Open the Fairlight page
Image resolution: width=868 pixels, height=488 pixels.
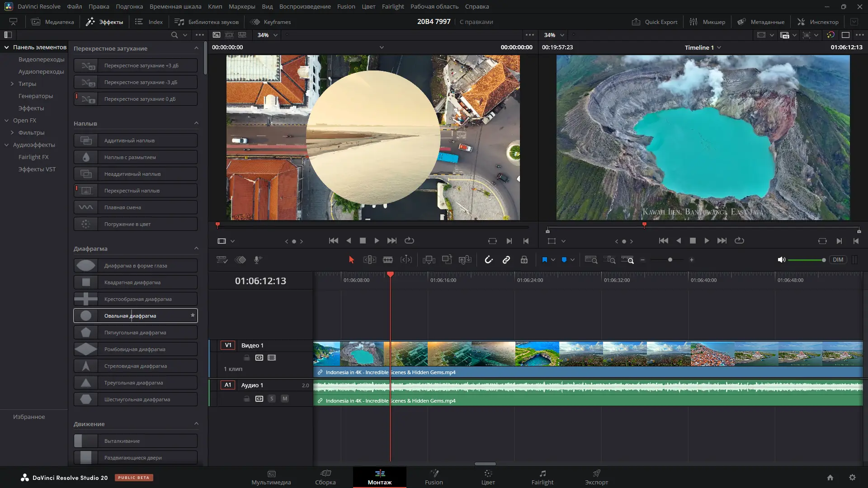[542, 477]
